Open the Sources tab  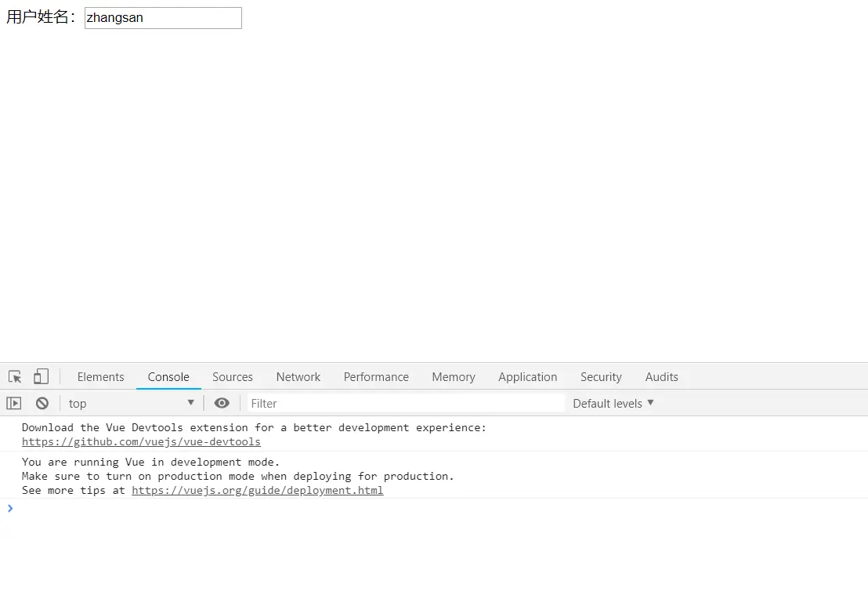coord(233,376)
